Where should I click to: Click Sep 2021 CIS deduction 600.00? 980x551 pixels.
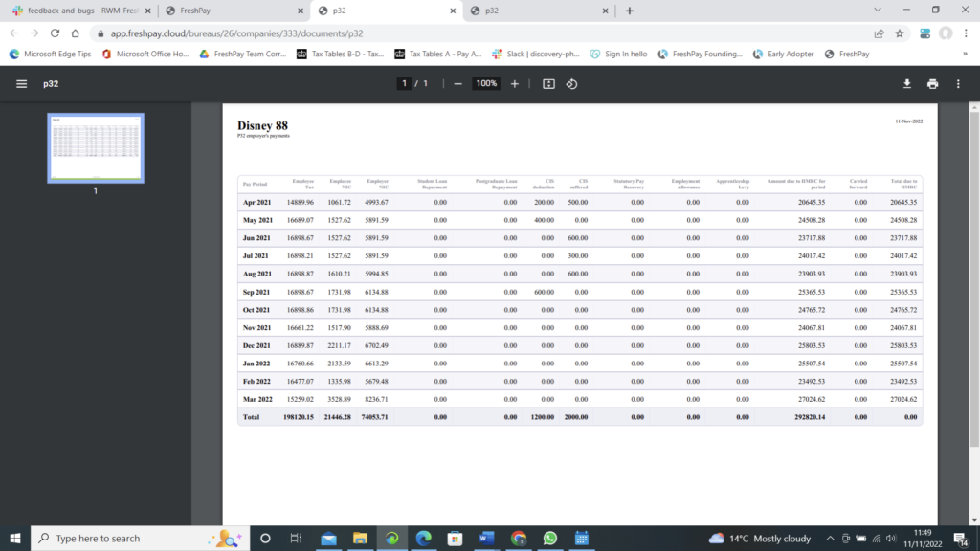click(544, 292)
